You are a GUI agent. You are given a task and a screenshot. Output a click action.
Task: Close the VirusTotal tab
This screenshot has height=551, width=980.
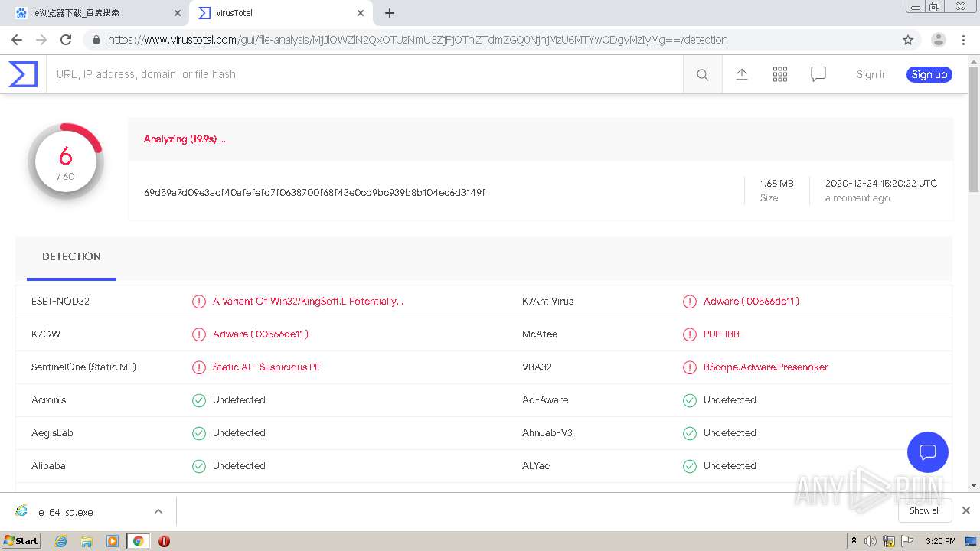point(361,13)
